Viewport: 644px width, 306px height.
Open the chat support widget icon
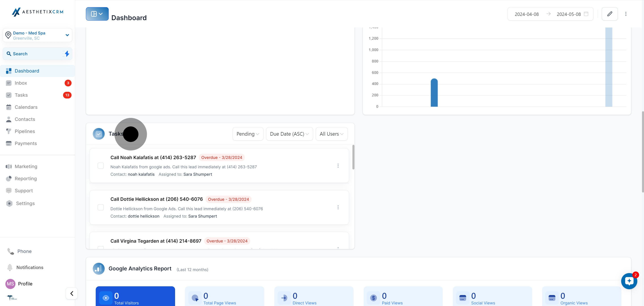coord(629,281)
